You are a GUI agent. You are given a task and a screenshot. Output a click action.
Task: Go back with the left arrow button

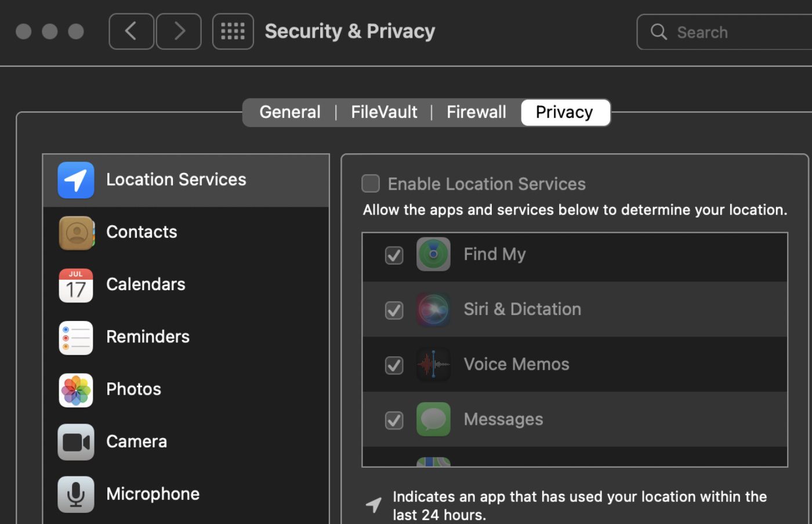[x=131, y=31]
